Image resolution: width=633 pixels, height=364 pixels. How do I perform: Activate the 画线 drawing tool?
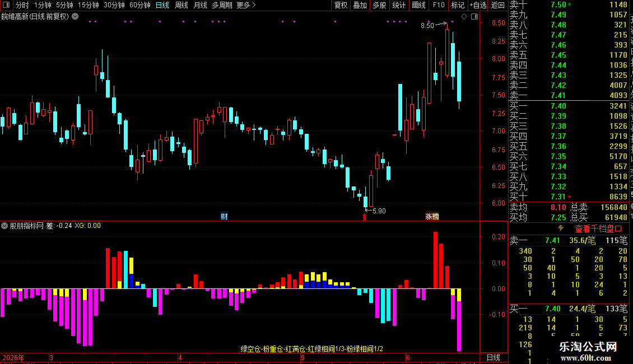pos(418,5)
